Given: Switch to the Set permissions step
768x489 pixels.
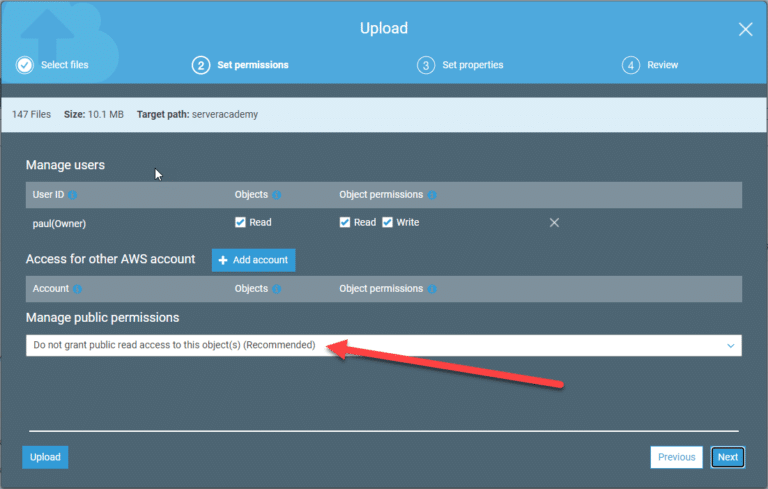Looking at the screenshot, I should tap(241, 65).
